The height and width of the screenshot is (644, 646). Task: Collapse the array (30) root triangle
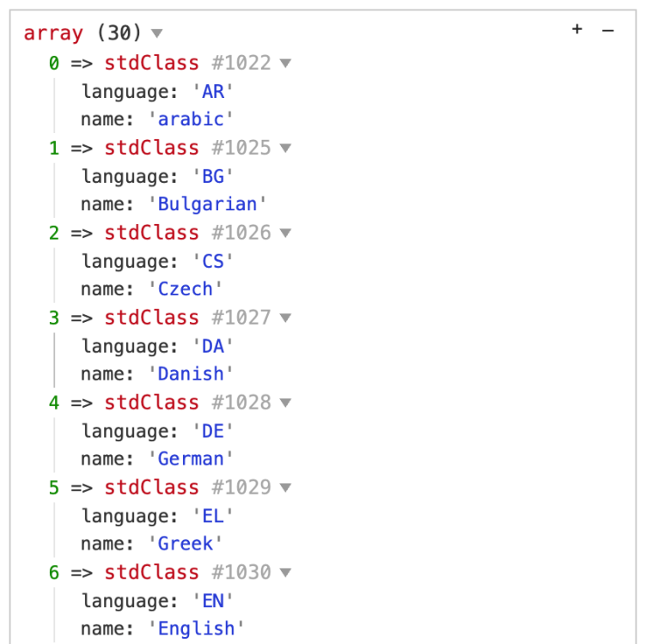156,34
